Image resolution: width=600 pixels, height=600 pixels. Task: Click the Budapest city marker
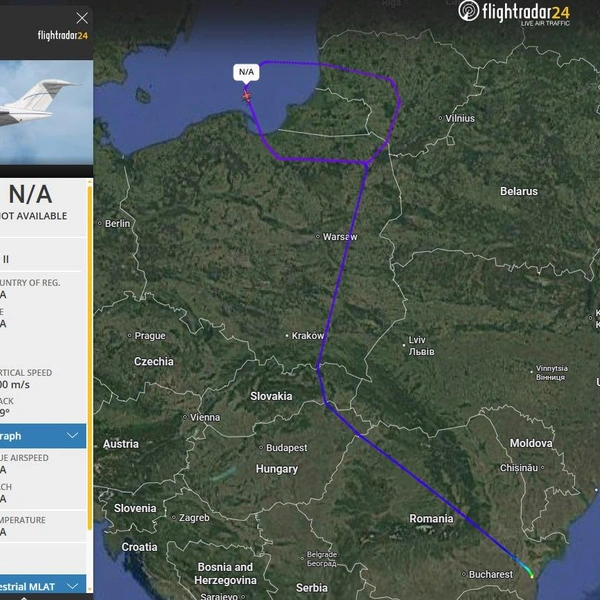pos(261,447)
